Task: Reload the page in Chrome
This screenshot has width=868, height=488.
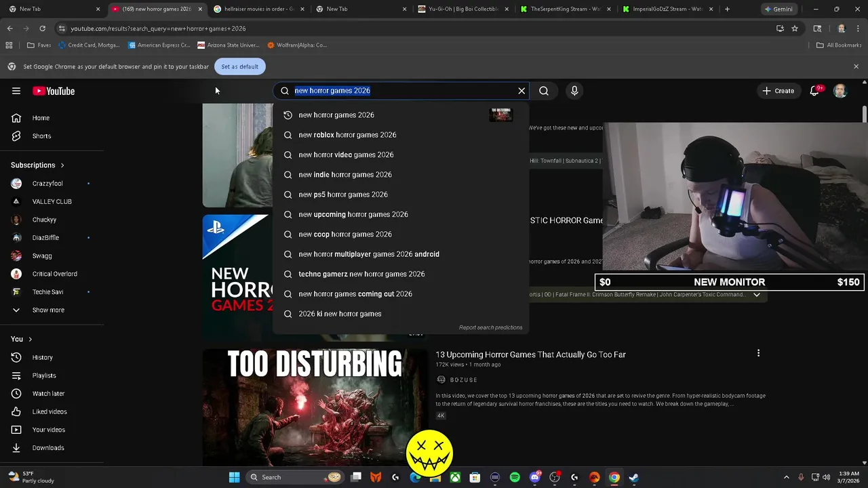Action: point(42,28)
